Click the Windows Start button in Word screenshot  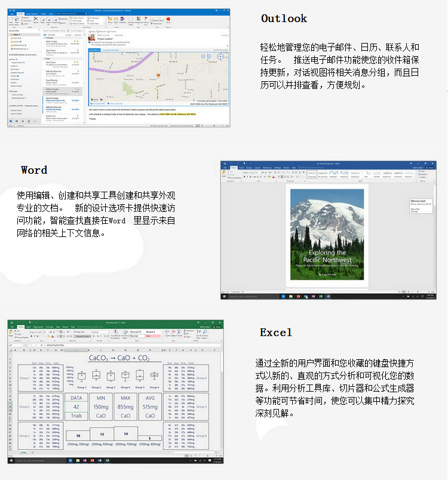point(225,296)
